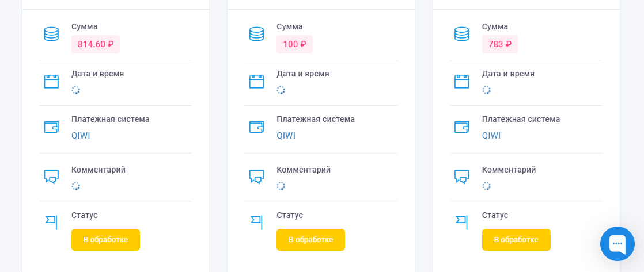The image size is (644, 272).
Task: Click status flag icon in 100 ₽ card
Action: click(x=256, y=222)
